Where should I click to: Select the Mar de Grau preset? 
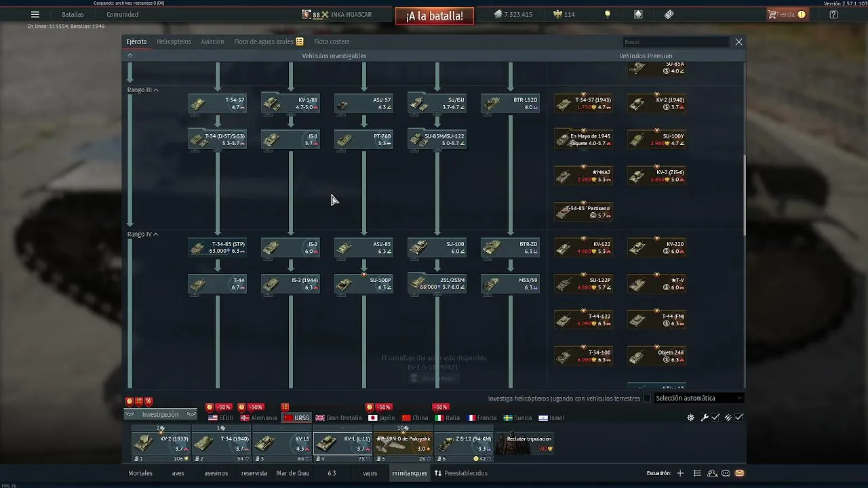[293, 473]
